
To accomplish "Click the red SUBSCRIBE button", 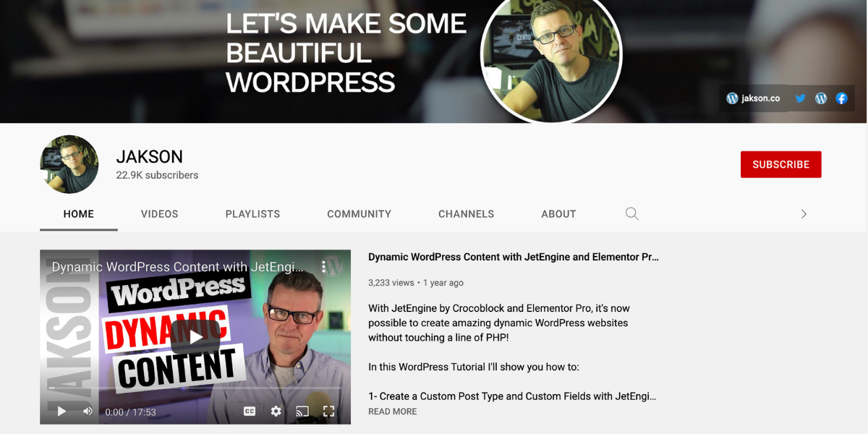I will 780,164.
